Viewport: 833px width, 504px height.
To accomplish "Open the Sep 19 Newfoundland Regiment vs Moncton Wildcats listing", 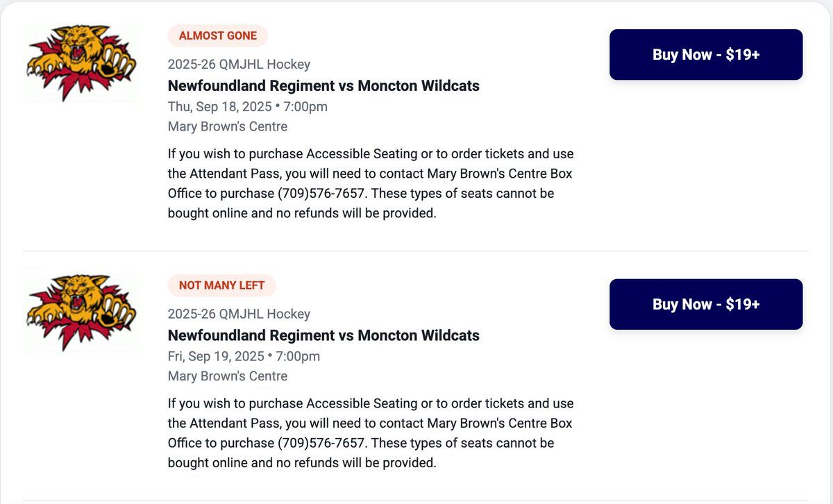I will [323, 335].
